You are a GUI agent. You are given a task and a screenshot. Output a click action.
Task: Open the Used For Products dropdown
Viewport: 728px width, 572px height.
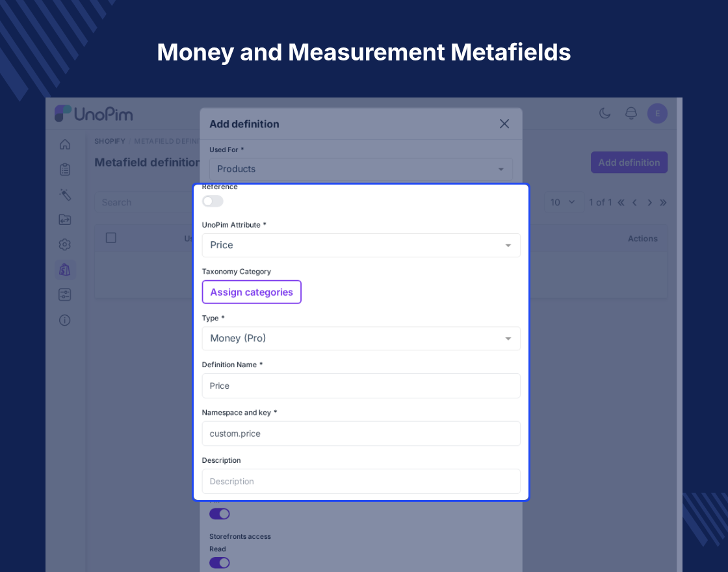point(361,169)
